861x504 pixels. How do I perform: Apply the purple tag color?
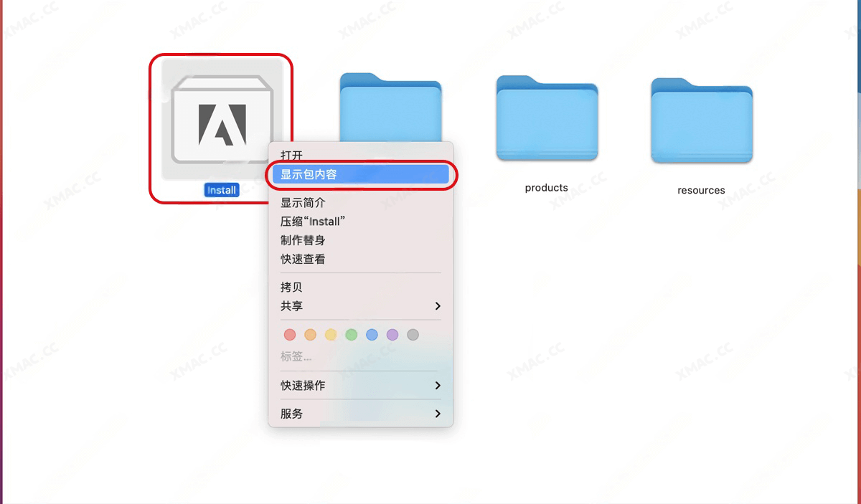point(392,334)
